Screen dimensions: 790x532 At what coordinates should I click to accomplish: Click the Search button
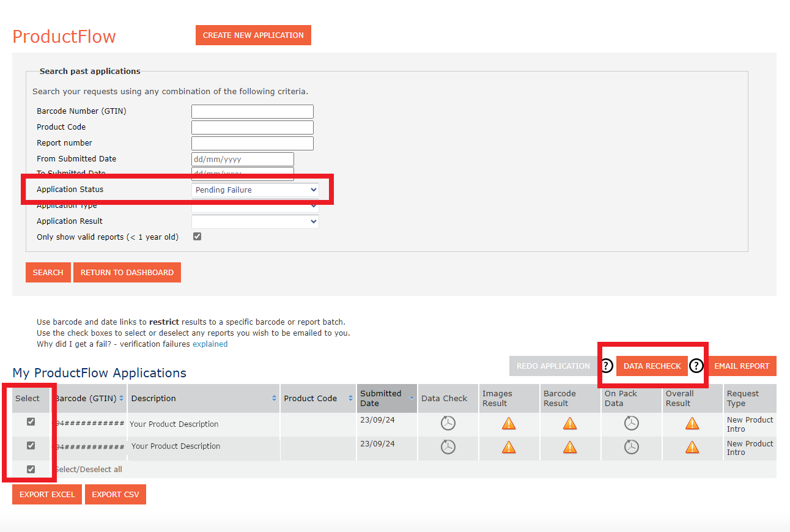pos(48,273)
